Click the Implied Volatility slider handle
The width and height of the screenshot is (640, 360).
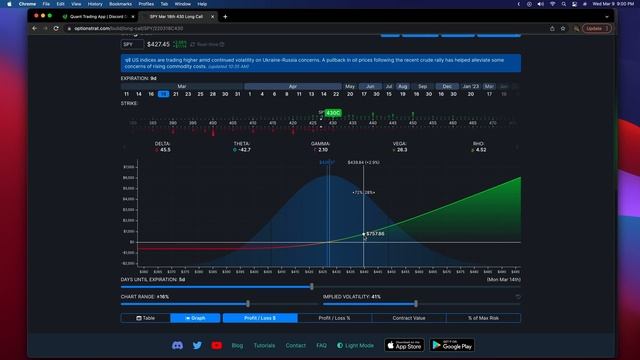pos(416,304)
